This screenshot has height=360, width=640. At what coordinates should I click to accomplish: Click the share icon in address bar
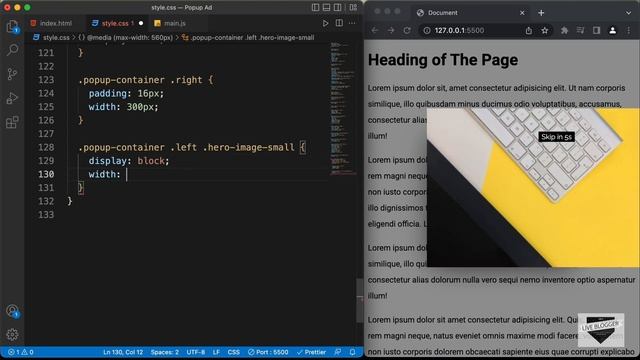point(529,30)
